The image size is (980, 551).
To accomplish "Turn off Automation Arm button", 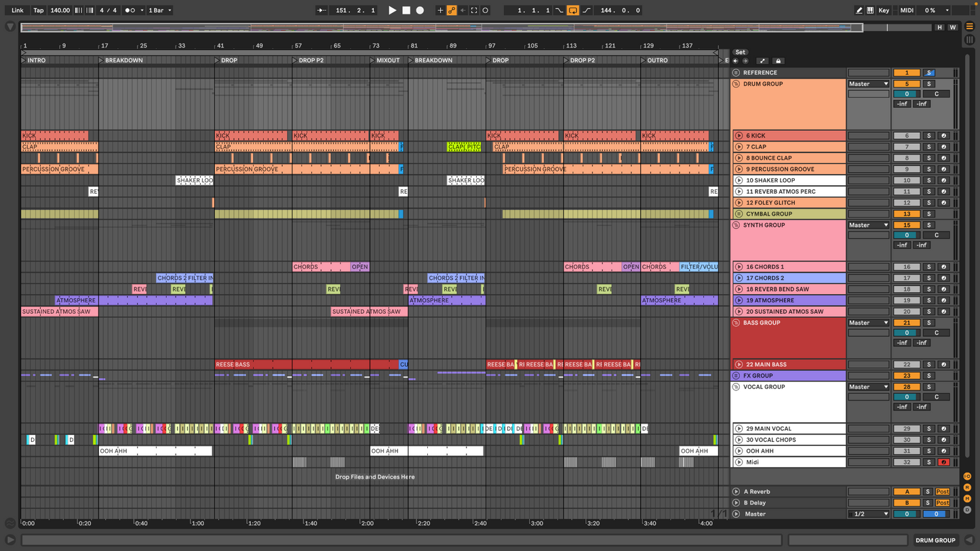I will point(452,10).
